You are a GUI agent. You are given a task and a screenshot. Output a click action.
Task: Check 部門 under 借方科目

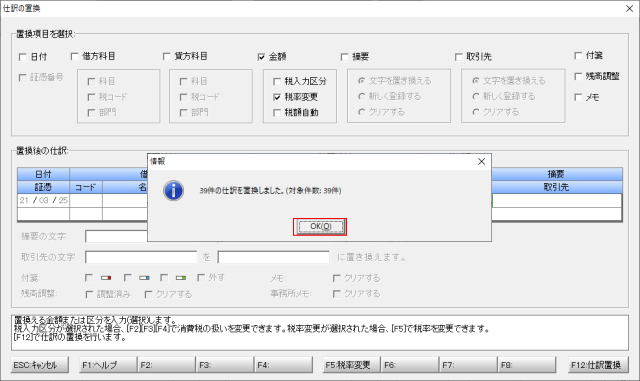tap(91, 113)
